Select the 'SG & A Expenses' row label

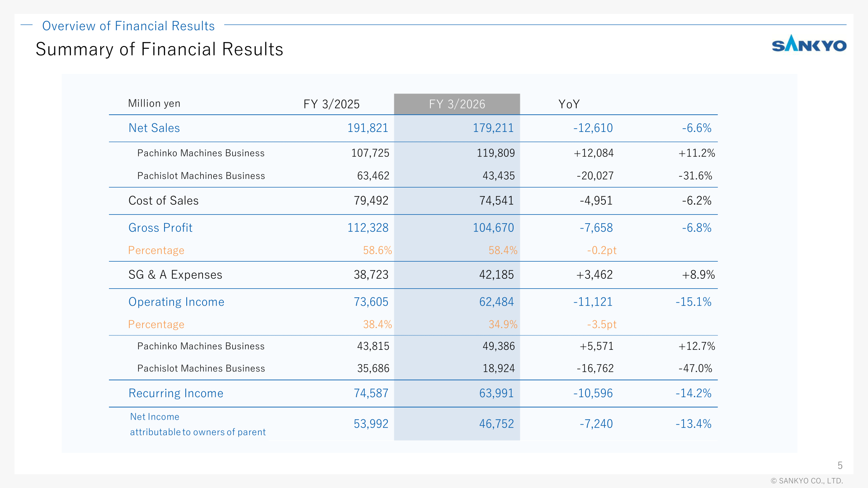(175, 275)
